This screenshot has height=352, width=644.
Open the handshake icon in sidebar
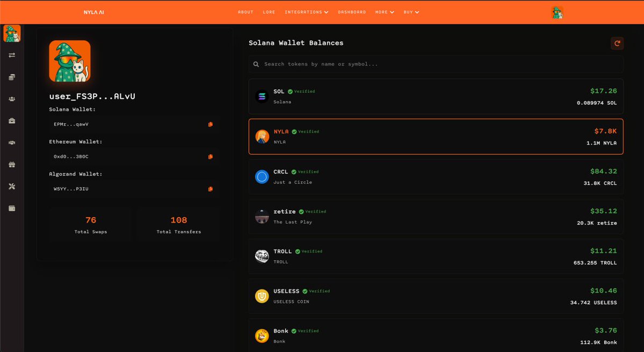pos(12,142)
